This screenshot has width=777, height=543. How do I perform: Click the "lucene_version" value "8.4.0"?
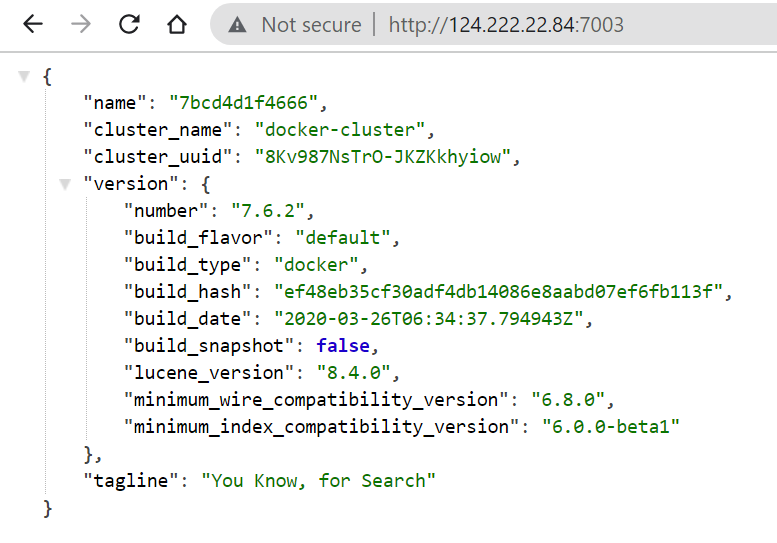tap(357, 373)
